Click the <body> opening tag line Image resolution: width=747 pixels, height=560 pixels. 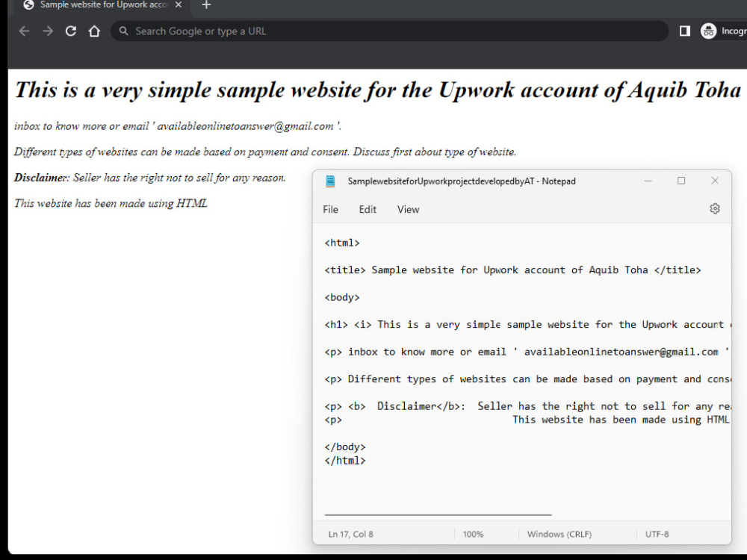pos(342,297)
